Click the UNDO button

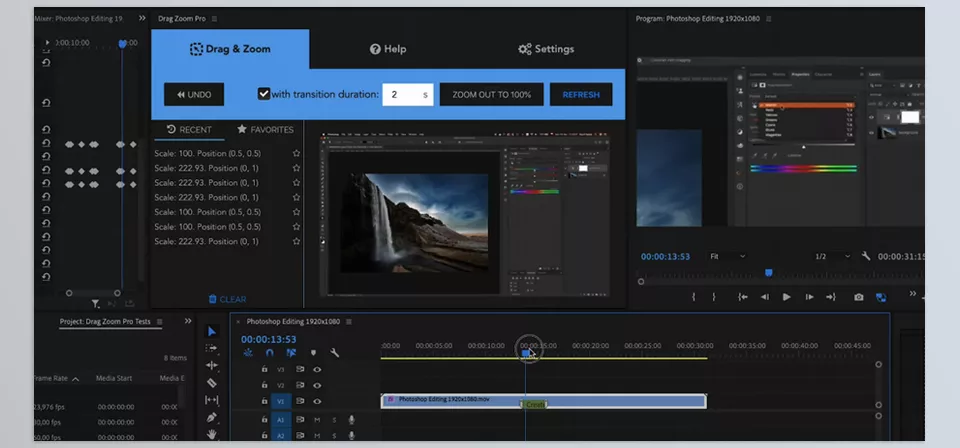tap(194, 94)
